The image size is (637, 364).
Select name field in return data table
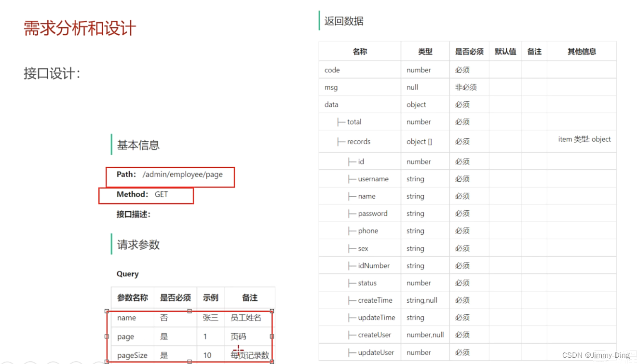[x=366, y=196]
